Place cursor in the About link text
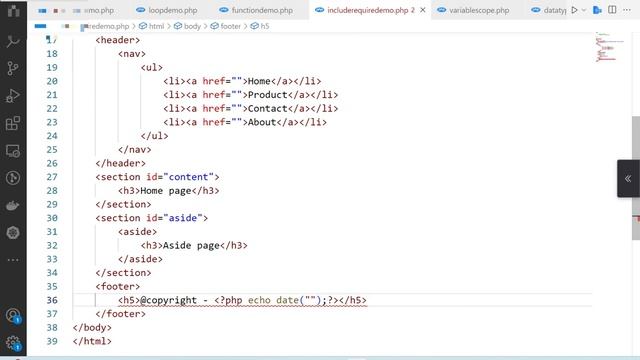640x360 pixels. (x=262, y=122)
